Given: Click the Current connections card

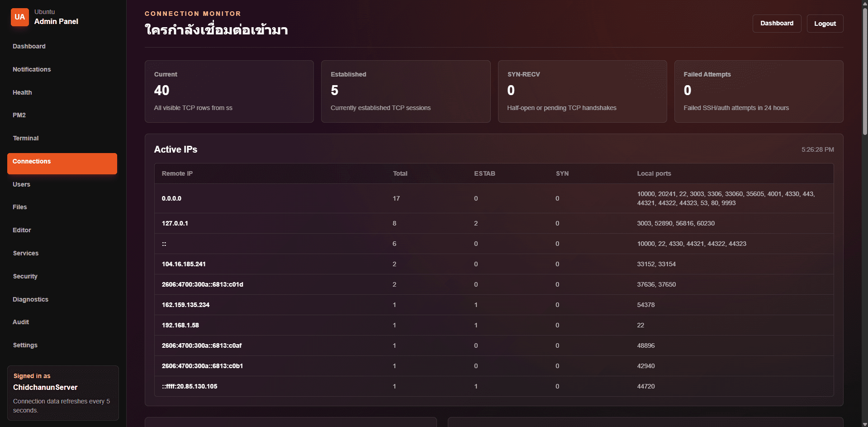Looking at the screenshot, I should [x=229, y=91].
